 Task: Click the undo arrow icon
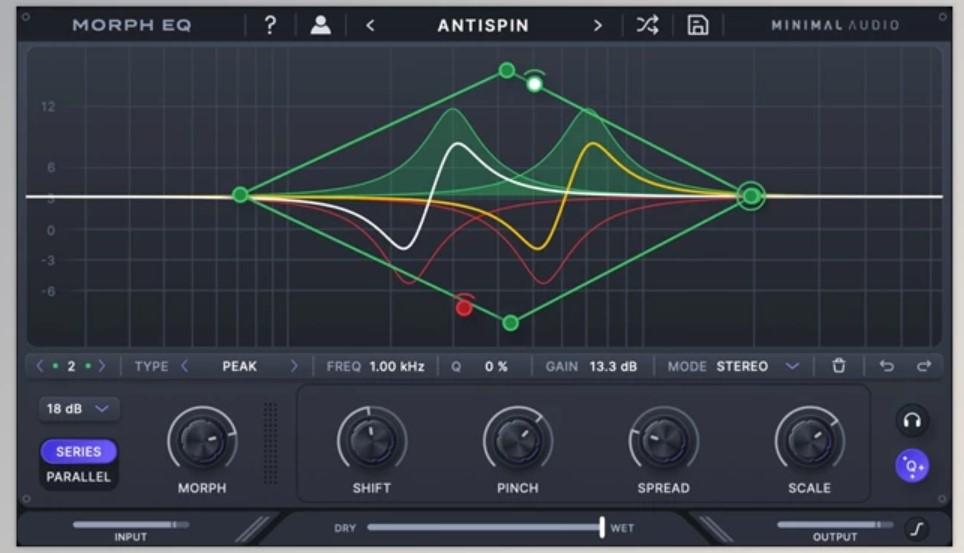pyautogui.click(x=886, y=366)
